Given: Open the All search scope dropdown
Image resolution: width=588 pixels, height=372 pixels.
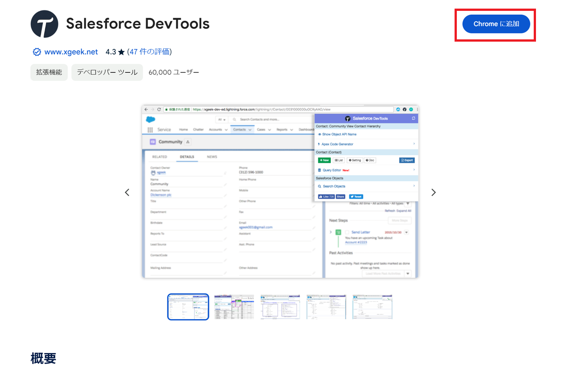Looking at the screenshot, I should tap(222, 119).
